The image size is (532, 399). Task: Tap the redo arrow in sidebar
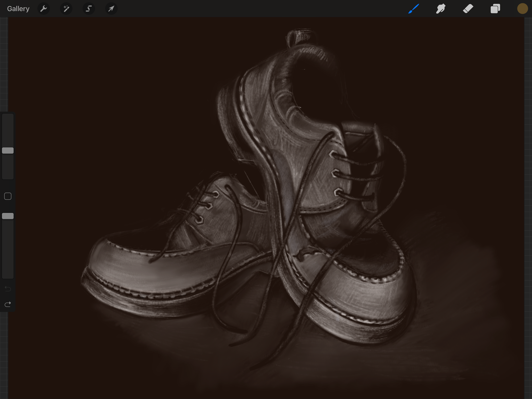tap(8, 304)
